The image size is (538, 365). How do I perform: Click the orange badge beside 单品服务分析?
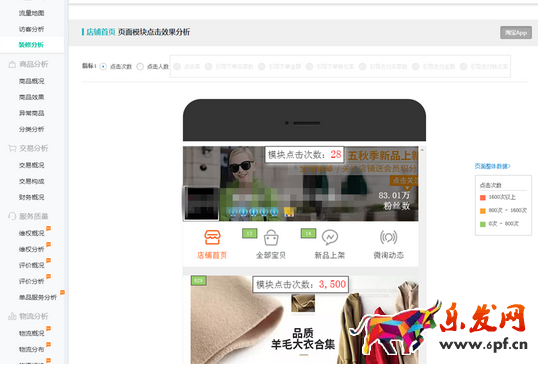click(62, 292)
